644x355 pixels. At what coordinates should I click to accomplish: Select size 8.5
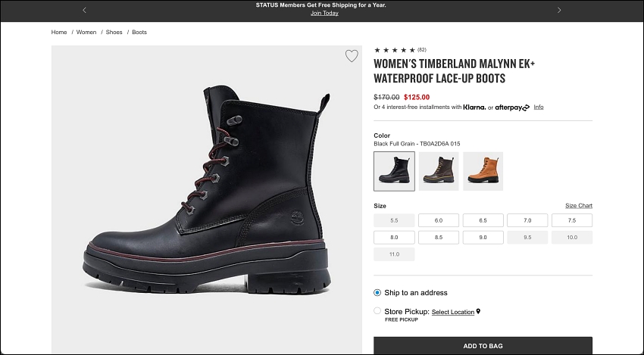pyautogui.click(x=439, y=237)
